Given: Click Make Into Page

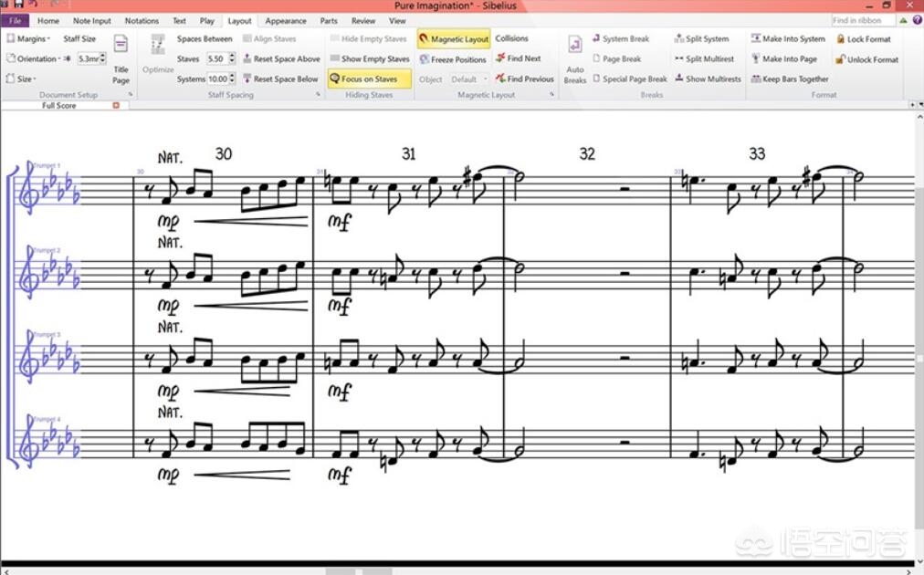Looking at the screenshot, I should (x=783, y=59).
